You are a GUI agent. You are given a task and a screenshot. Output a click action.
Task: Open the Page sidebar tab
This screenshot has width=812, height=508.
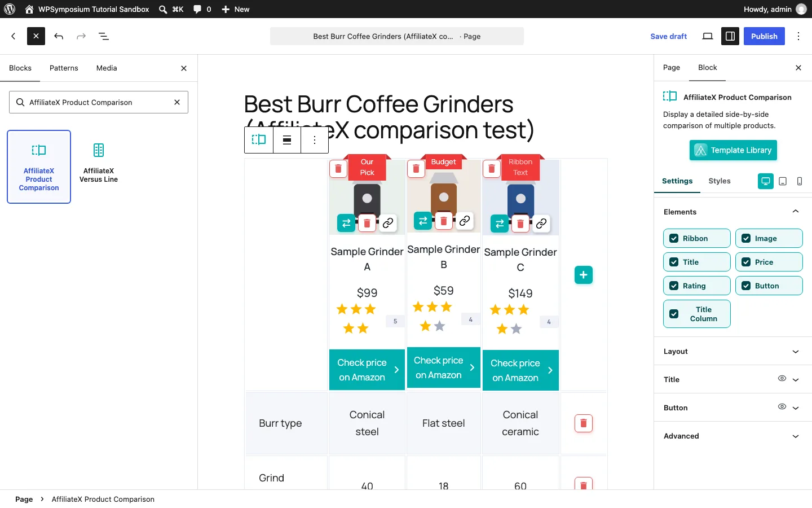click(672, 67)
